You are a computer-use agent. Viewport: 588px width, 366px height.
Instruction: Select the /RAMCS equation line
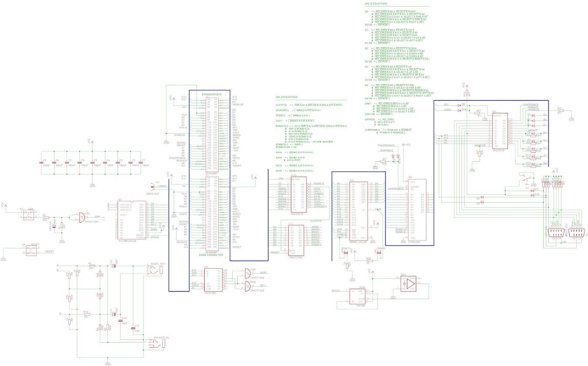point(293,115)
